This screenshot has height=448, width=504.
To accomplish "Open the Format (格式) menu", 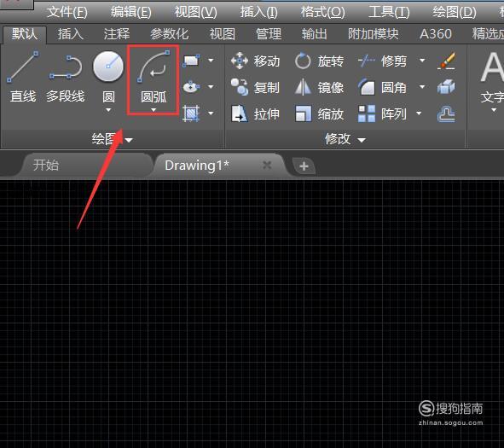I will coord(322,12).
